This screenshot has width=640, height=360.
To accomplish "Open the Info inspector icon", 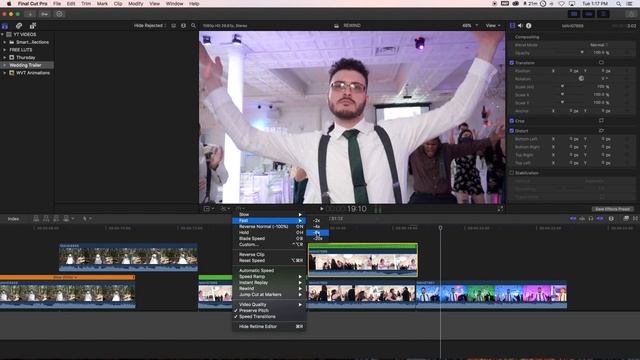I will 529,25.
